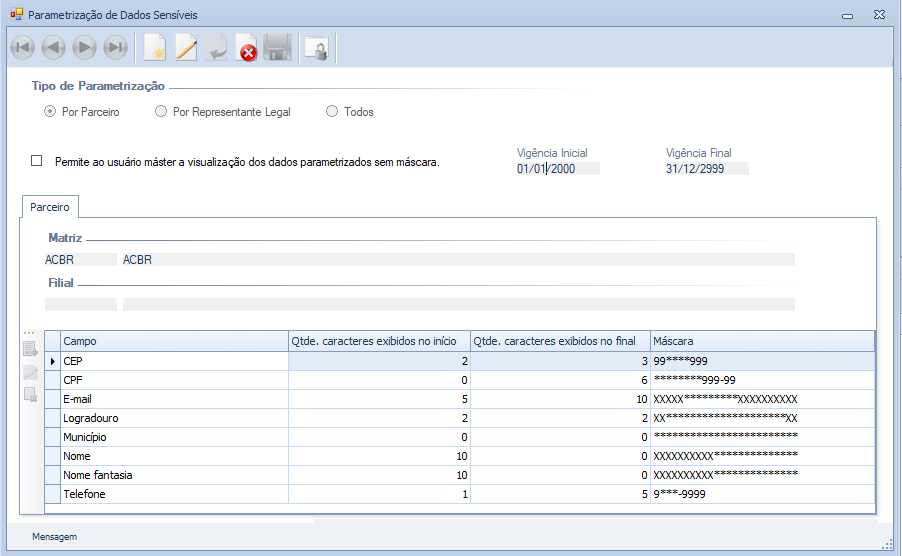Delete record with red X icon
The width and height of the screenshot is (902, 556).
(246, 47)
